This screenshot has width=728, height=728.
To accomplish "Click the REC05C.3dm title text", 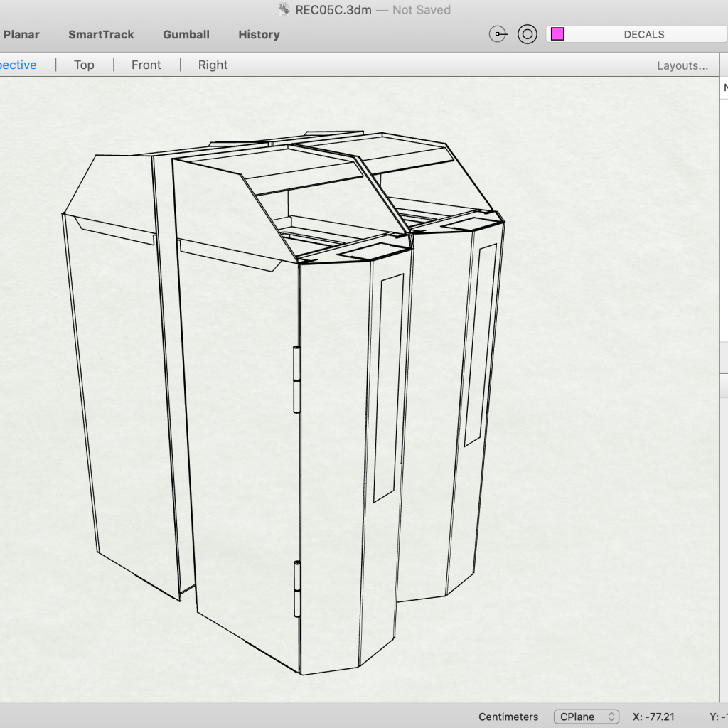I will pyautogui.click(x=333, y=10).
